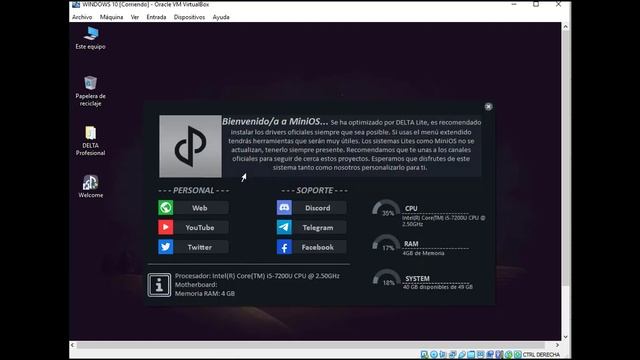640x360 pixels.
Task: Click the 'CTRL DERECHA' host key indicator
Action: coord(541,354)
